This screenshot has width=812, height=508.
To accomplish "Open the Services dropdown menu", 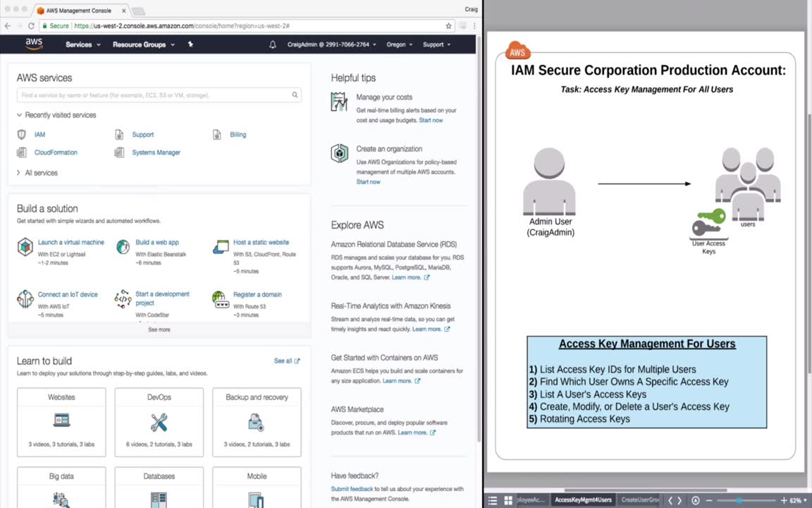I will point(83,44).
